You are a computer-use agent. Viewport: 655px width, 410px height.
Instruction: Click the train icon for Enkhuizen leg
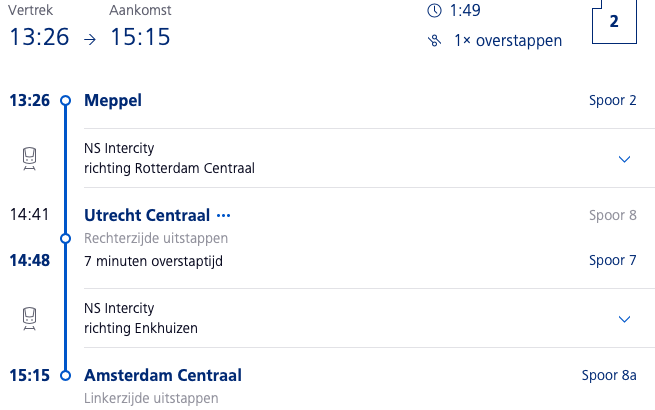click(x=29, y=318)
